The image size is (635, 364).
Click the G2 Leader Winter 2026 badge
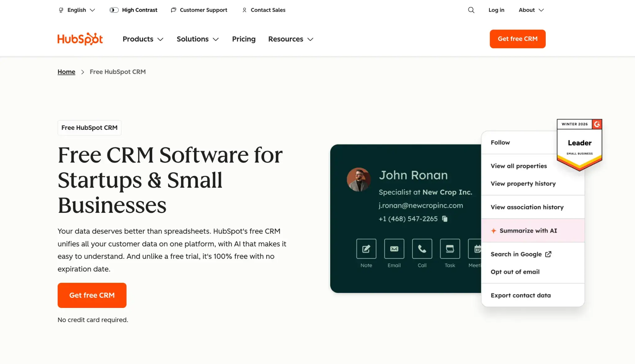tap(579, 145)
